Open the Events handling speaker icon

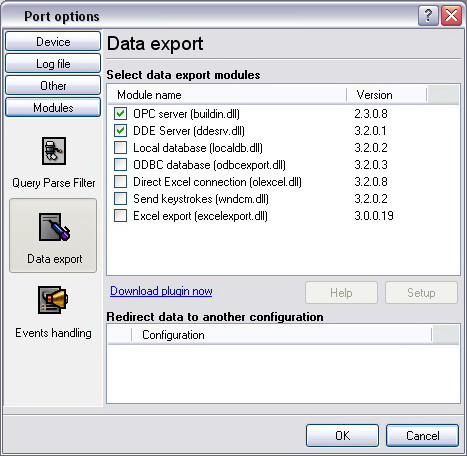pyautogui.click(x=53, y=300)
